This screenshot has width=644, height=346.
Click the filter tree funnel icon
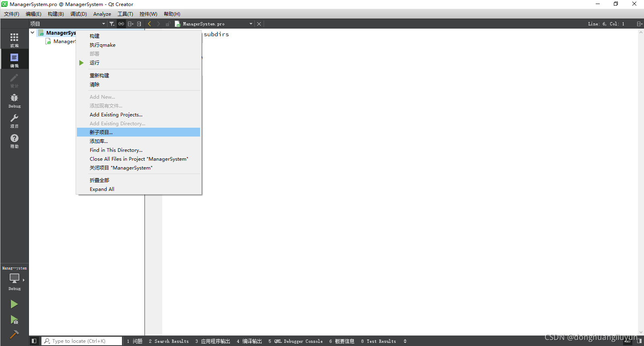112,24
